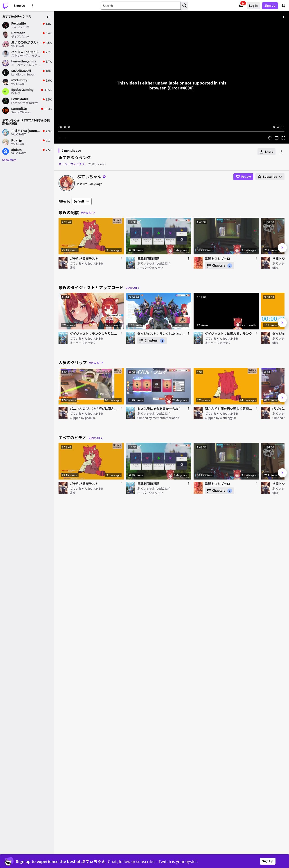Open the オーバーウォッチ 2 category link
This screenshot has width=289, height=868.
tap(71, 164)
